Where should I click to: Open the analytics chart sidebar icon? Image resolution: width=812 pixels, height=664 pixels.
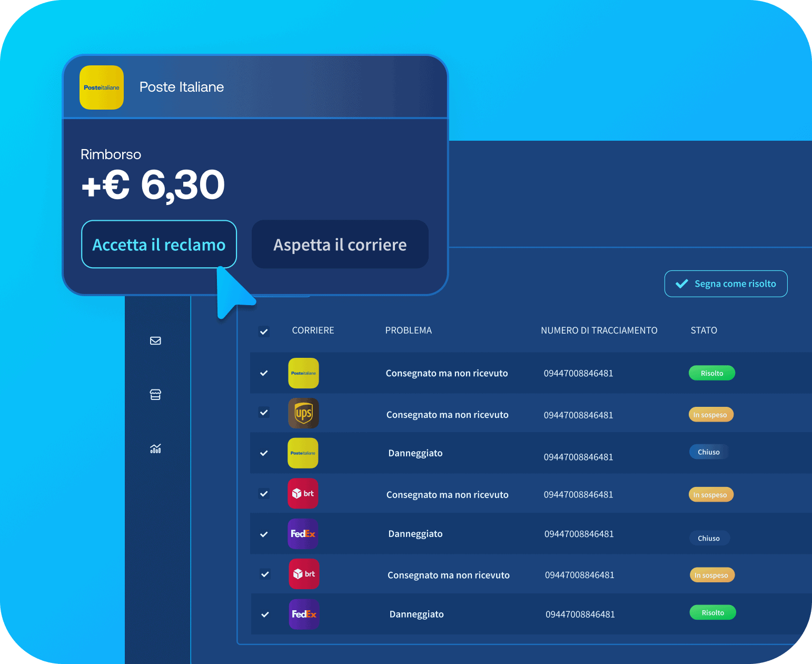coord(155,448)
